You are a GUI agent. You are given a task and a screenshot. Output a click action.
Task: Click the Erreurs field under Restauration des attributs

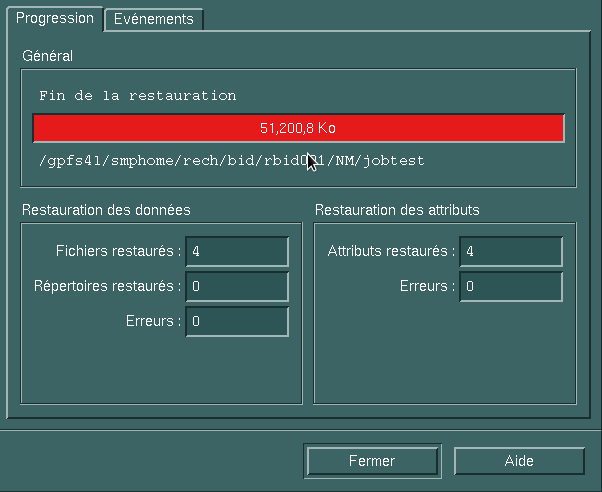pyautogui.click(x=511, y=286)
